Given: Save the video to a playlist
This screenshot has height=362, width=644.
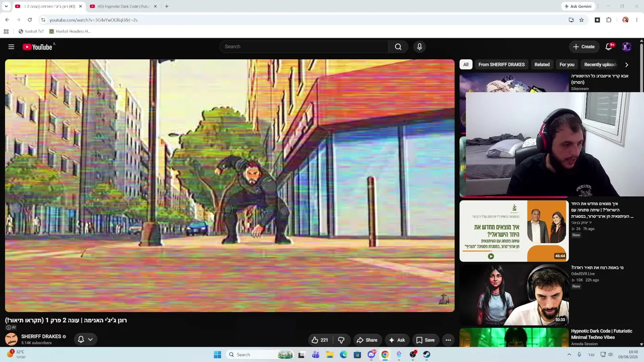Looking at the screenshot, I should tap(425, 340).
